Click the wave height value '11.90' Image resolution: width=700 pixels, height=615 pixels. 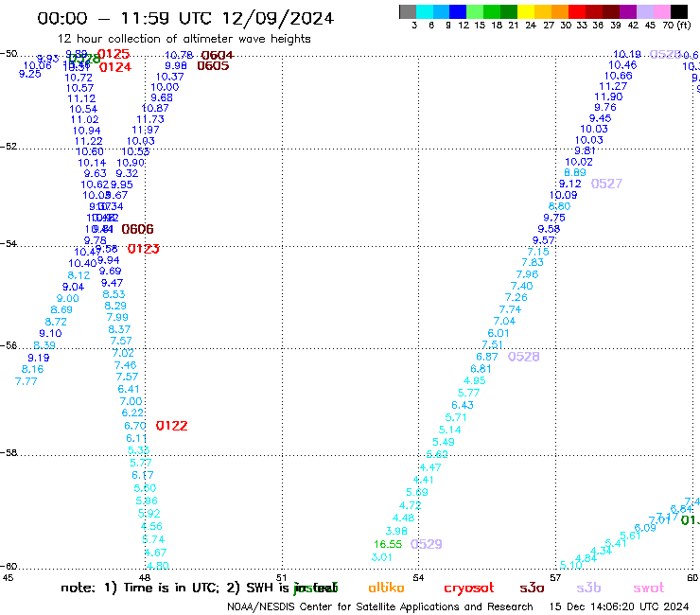coord(608,97)
